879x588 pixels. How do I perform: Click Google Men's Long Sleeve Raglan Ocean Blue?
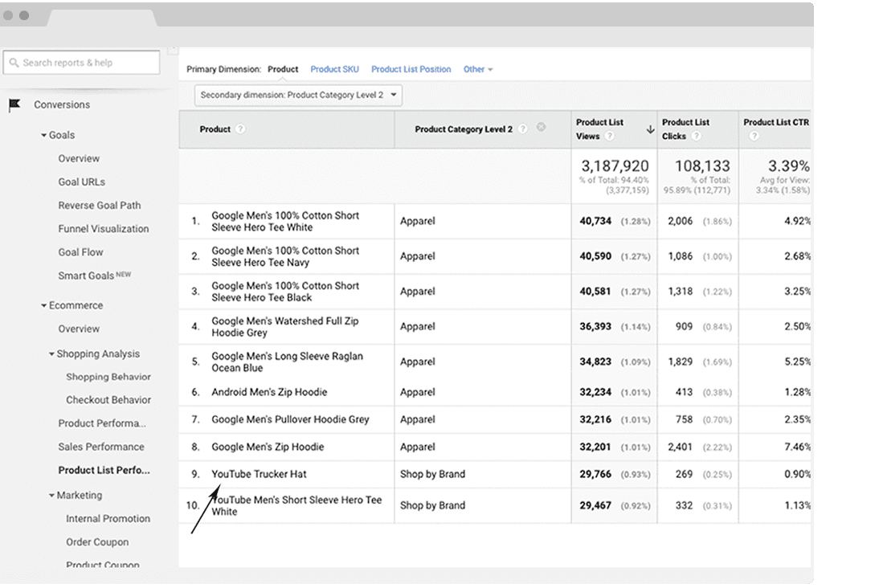(x=287, y=362)
